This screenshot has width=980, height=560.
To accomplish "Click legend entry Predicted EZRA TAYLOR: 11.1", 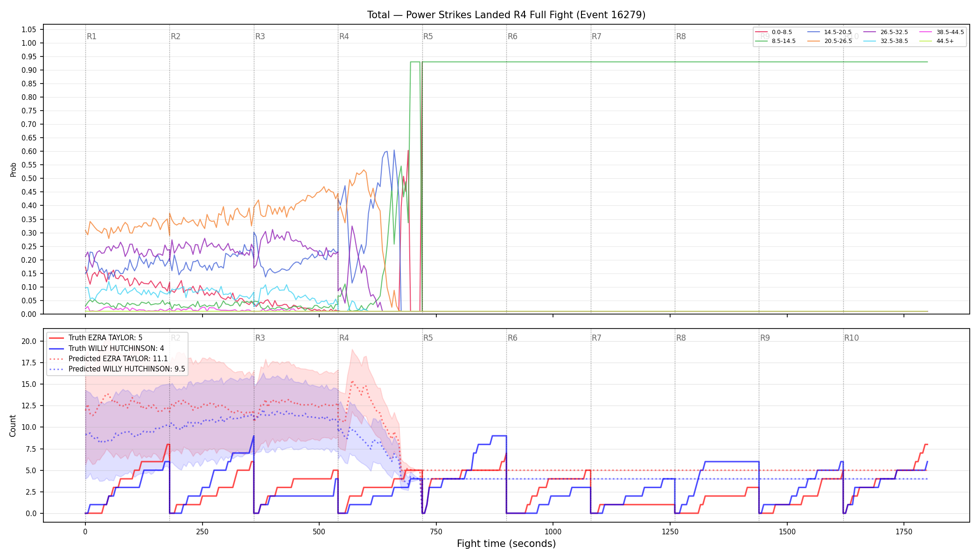I will (108, 358).
